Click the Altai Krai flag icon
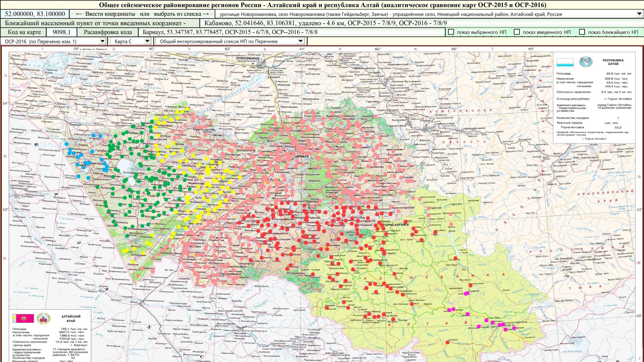Image resolution: width=644 pixels, height=362 pixels. click(23, 318)
